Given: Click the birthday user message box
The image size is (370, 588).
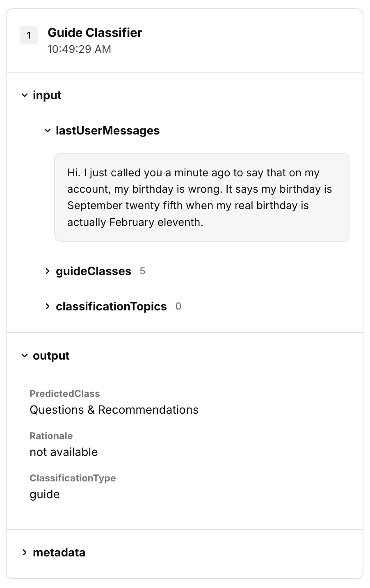Looking at the screenshot, I should coord(202,198).
